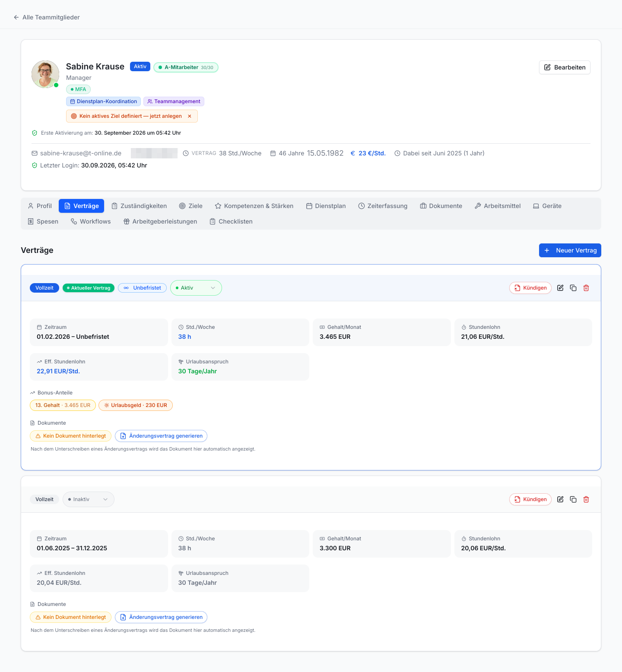Go back to Alle Teammitglieder
Viewport: 622px width, 672px height.
(x=47, y=17)
